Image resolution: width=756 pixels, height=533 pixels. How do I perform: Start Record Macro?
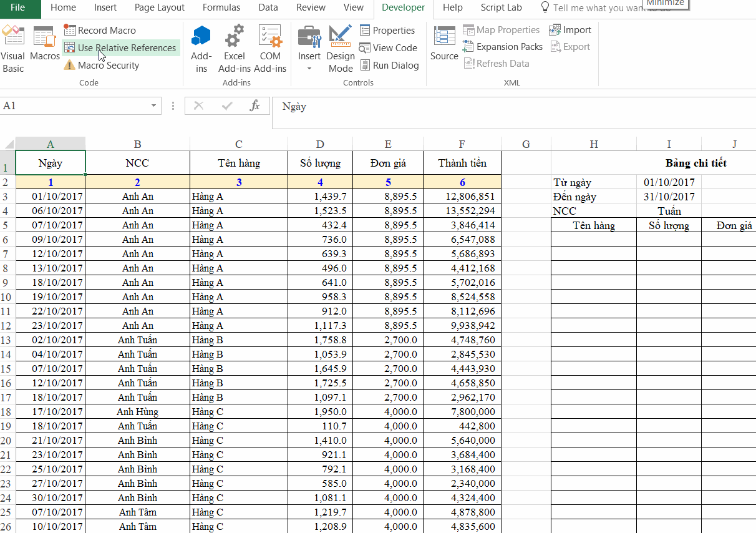click(100, 30)
